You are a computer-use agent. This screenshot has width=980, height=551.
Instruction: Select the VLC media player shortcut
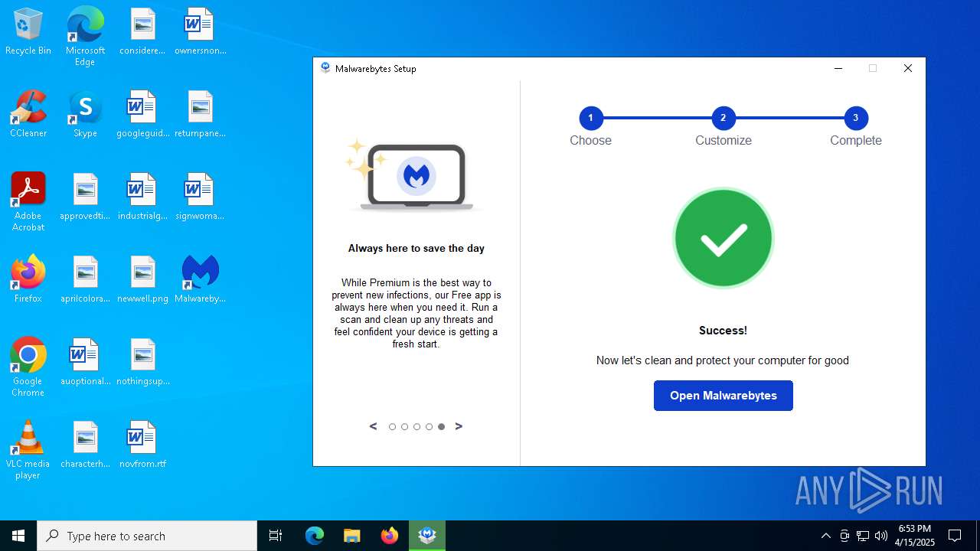(x=28, y=450)
